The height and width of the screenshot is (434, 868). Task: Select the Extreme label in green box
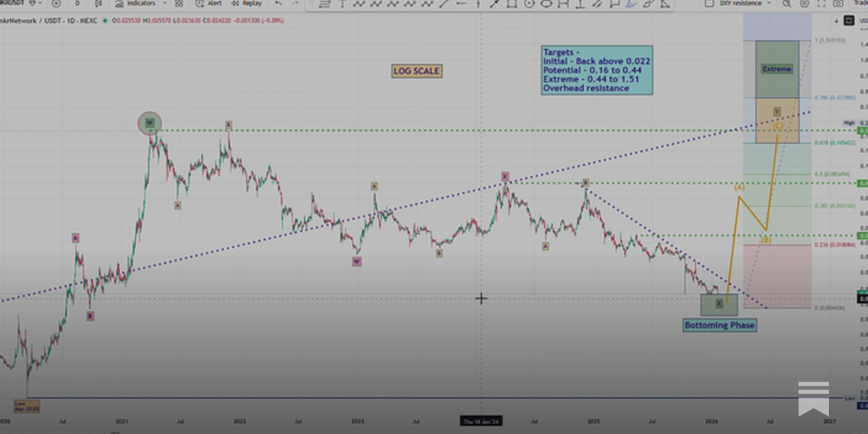coord(777,69)
